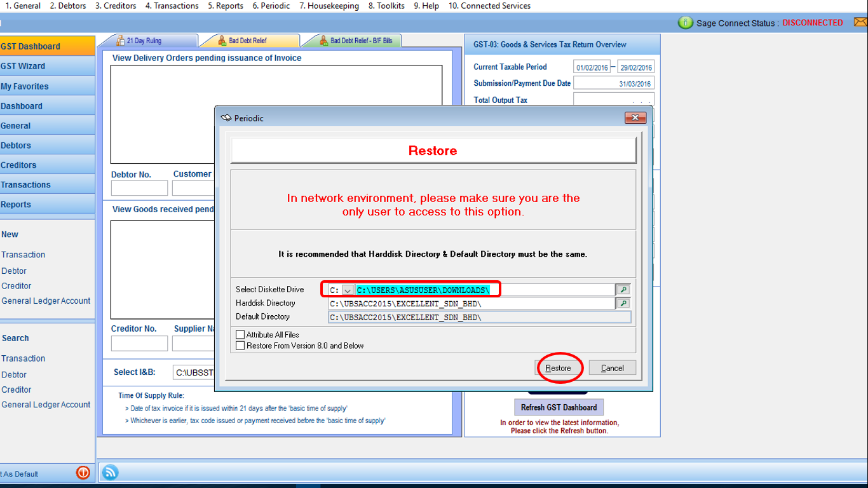Open the 5. Reports menu
This screenshot has height=488, width=868.
pos(226,6)
